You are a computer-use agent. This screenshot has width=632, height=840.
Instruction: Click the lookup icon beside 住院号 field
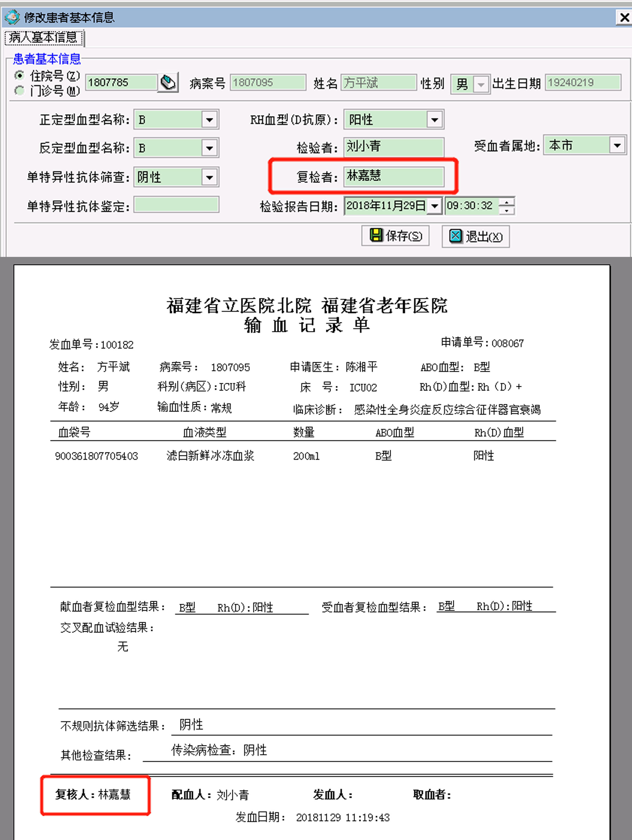coord(168,82)
